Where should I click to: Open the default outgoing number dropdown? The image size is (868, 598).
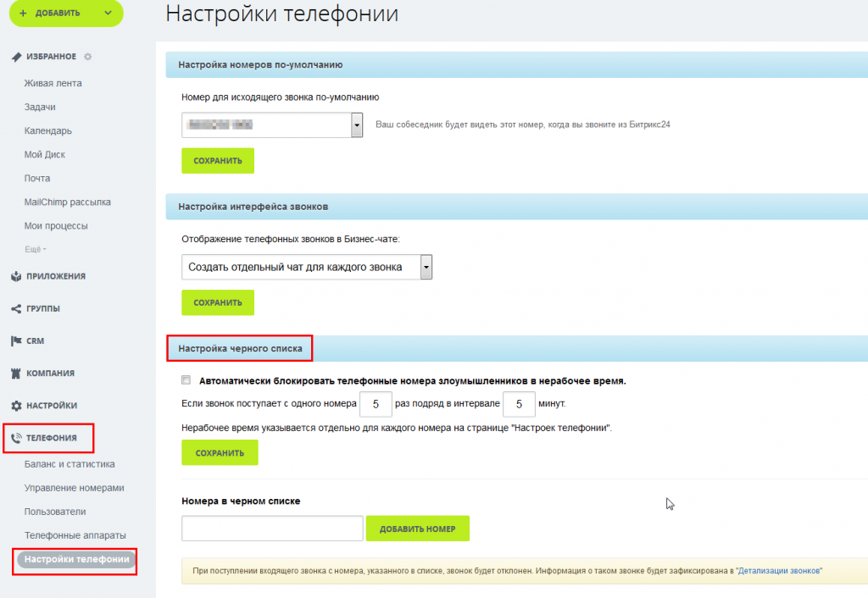357,125
